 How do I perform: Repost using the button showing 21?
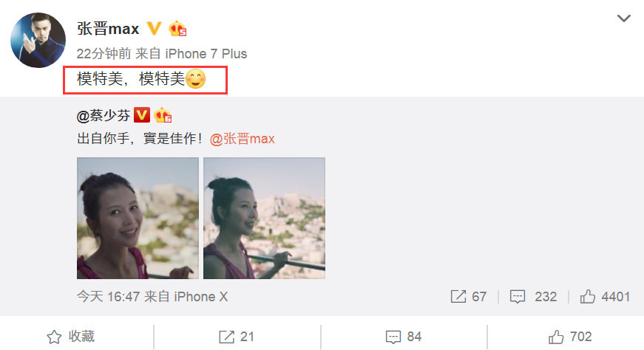pyautogui.click(x=236, y=337)
